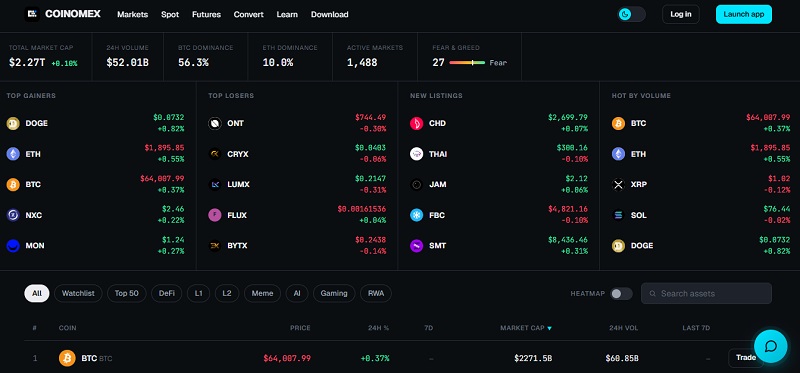Click the ETH icon in Top Gainers
This screenshot has height=373, width=800.
[13, 154]
